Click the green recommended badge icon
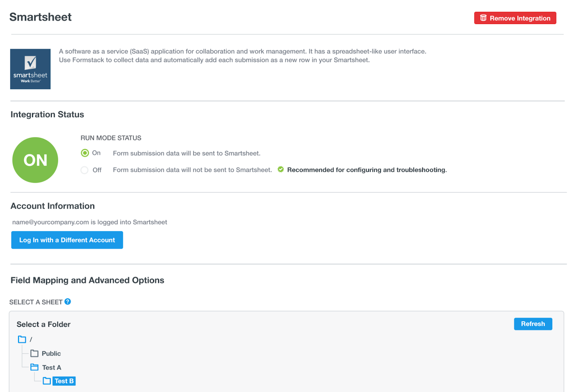This screenshot has height=392, width=576. (x=280, y=169)
